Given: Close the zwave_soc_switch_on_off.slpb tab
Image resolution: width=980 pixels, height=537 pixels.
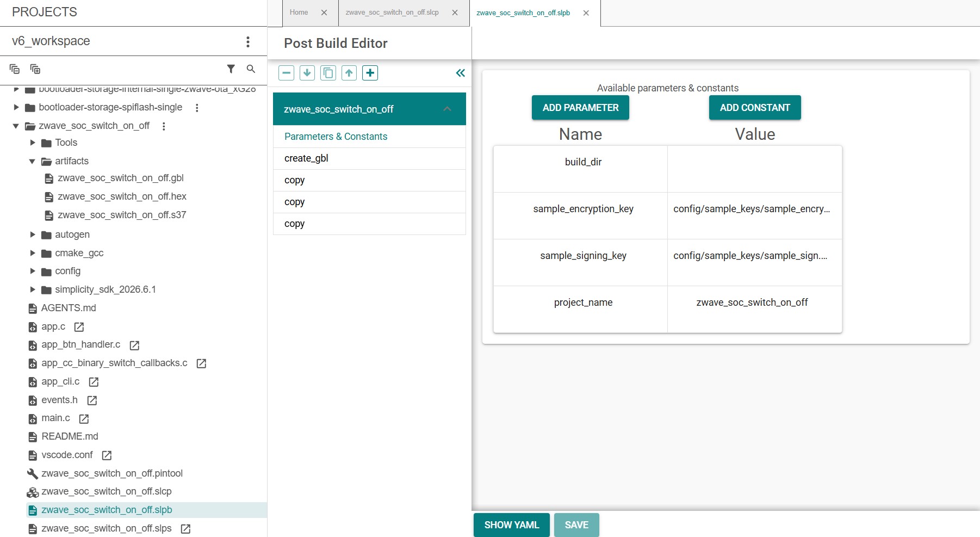Looking at the screenshot, I should coord(586,13).
